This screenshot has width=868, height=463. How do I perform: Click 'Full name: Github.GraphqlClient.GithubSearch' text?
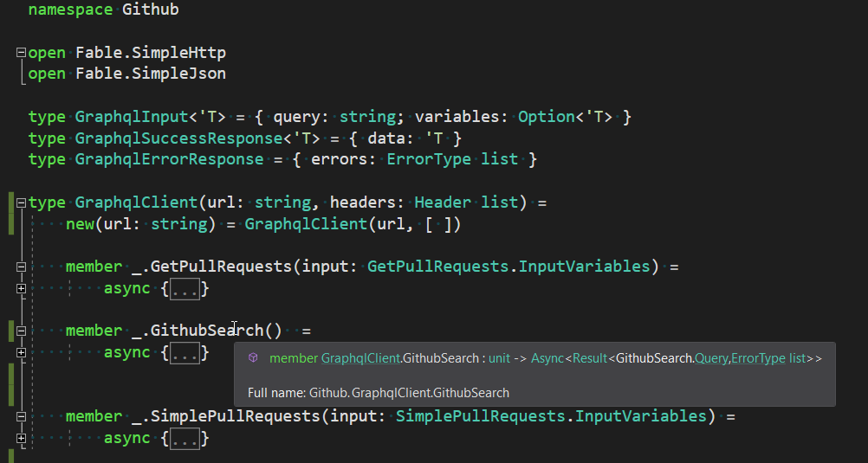378,393
